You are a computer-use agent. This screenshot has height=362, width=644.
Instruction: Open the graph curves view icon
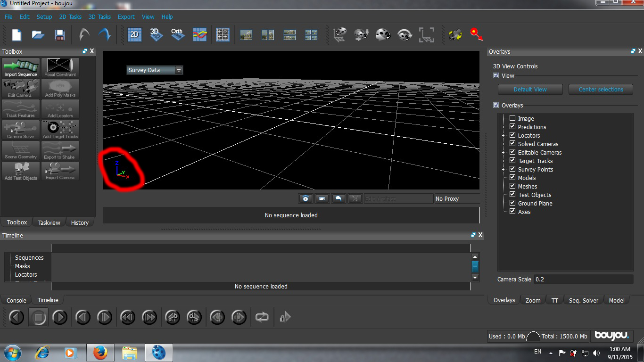pos(200,34)
